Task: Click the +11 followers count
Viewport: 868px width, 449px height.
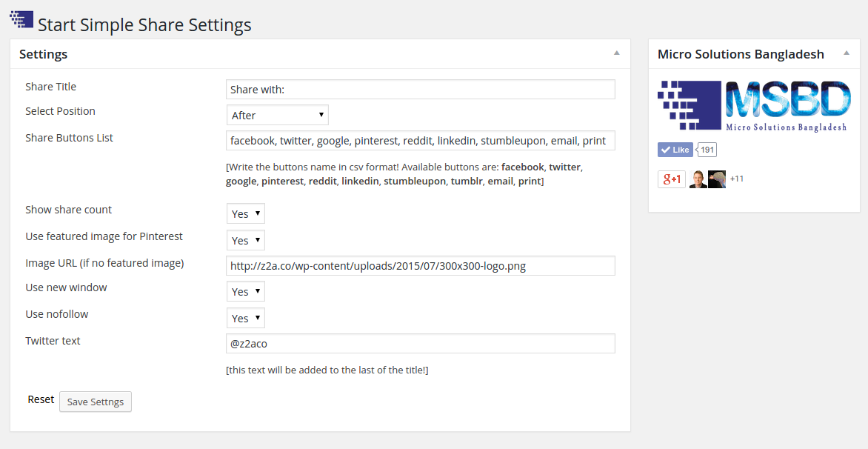Action: click(x=737, y=179)
